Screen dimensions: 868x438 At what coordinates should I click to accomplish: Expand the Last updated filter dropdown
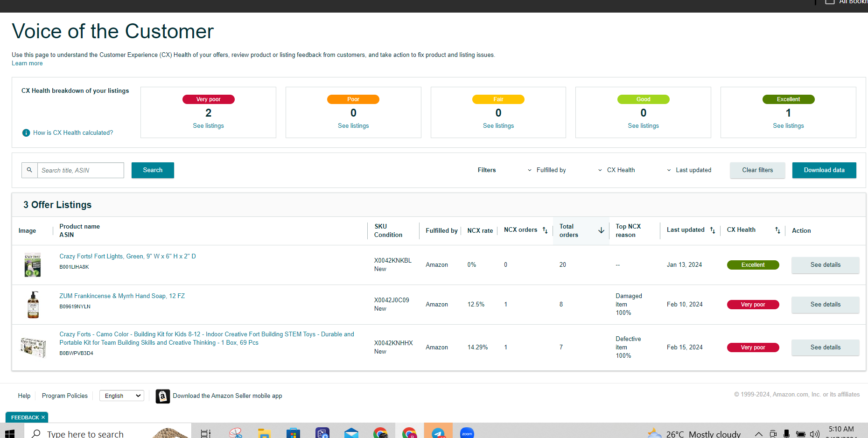click(689, 170)
